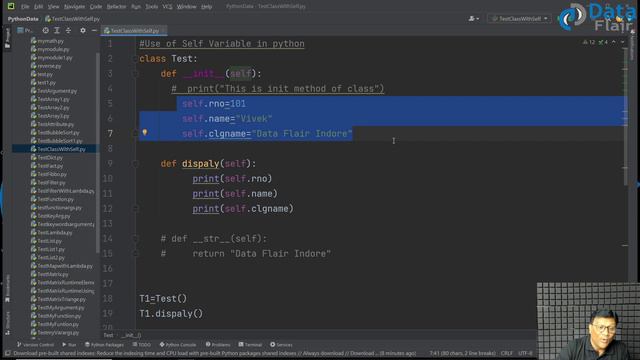Viewport: 640px width, 360px height.
Task: Open the View menu
Action: coord(53,7)
